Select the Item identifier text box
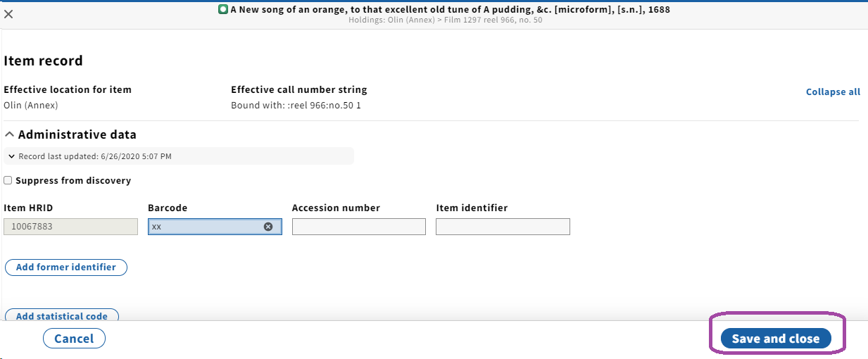This screenshot has width=868, height=359. 503,227
